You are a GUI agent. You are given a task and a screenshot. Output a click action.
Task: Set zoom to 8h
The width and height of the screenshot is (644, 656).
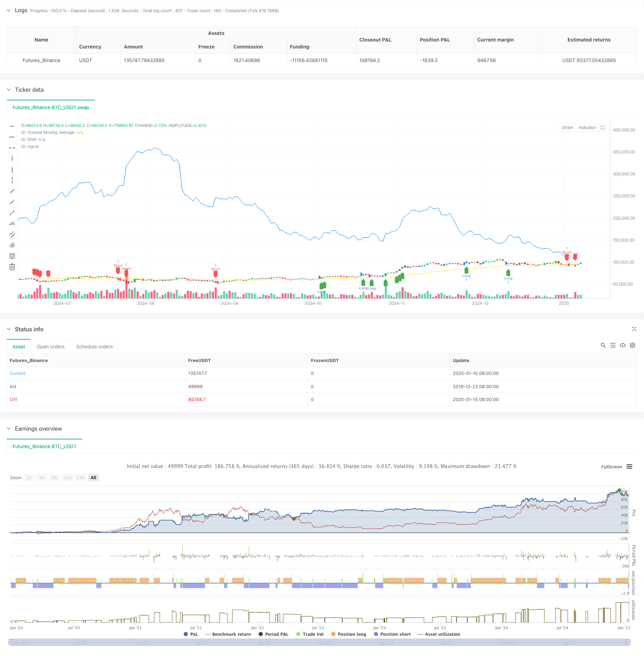(x=55, y=478)
